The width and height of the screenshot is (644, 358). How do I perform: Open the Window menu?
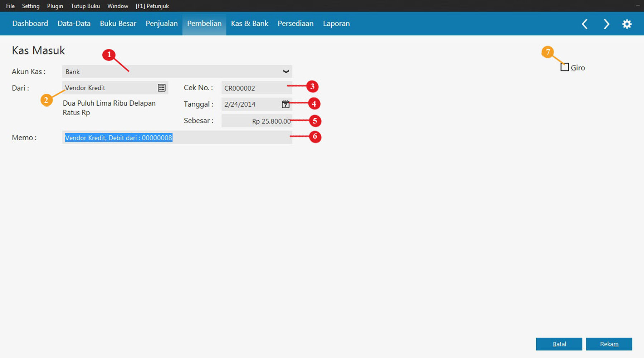pyautogui.click(x=118, y=6)
